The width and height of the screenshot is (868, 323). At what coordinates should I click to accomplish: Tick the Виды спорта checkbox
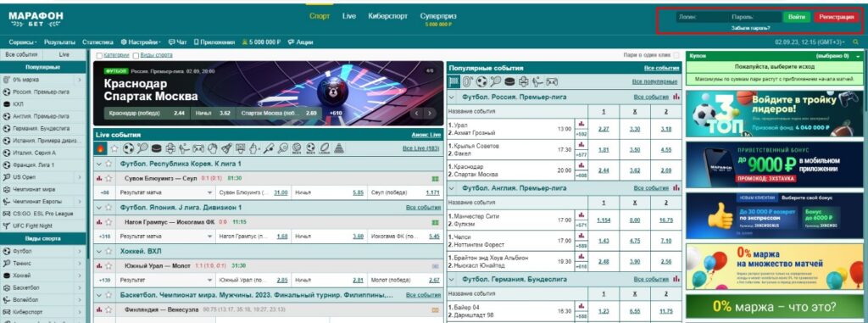136,55
